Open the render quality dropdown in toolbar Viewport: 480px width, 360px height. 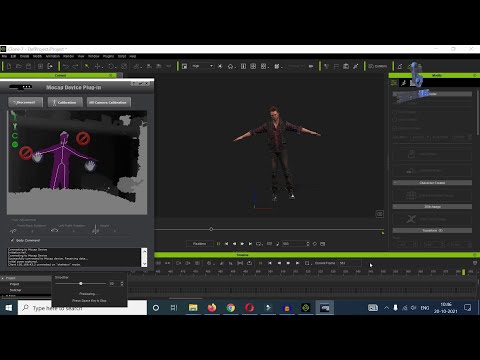tap(202, 66)
